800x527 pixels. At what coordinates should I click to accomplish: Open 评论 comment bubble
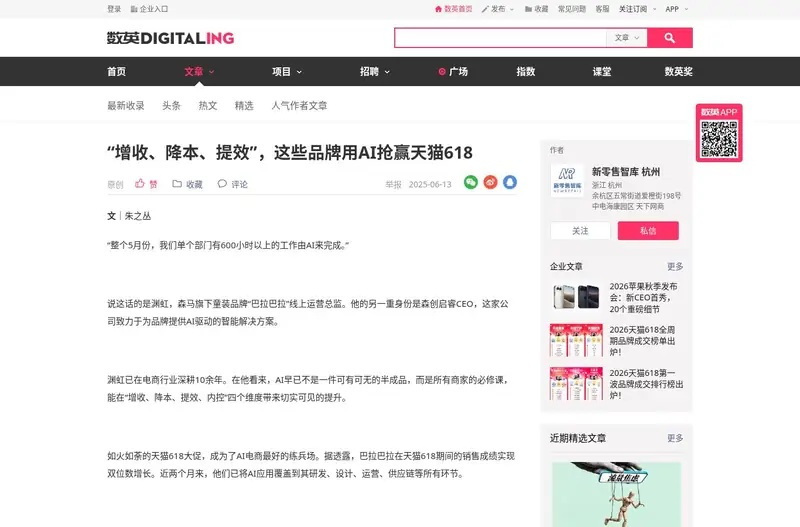tap(232, 184)
